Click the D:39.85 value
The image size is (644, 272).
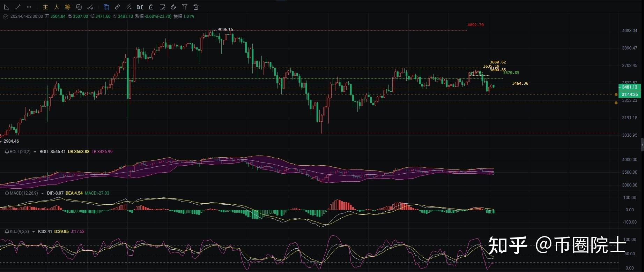point(61,232)
